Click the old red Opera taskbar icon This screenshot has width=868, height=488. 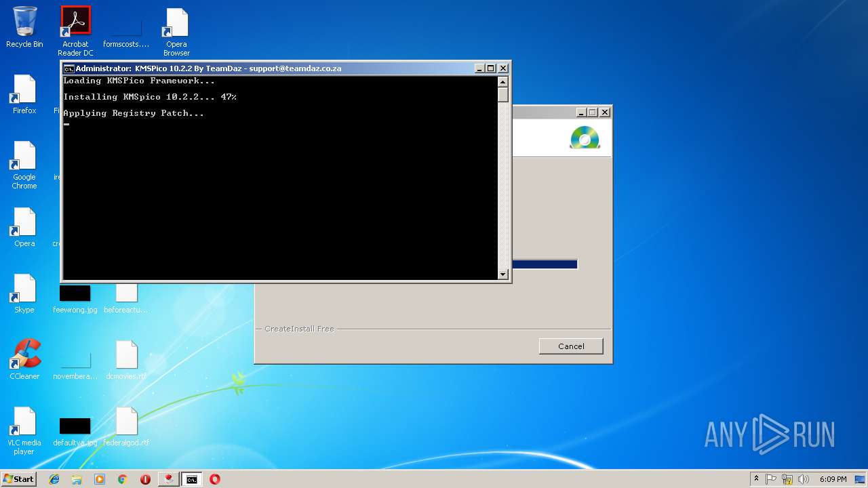tap(145, 479)
